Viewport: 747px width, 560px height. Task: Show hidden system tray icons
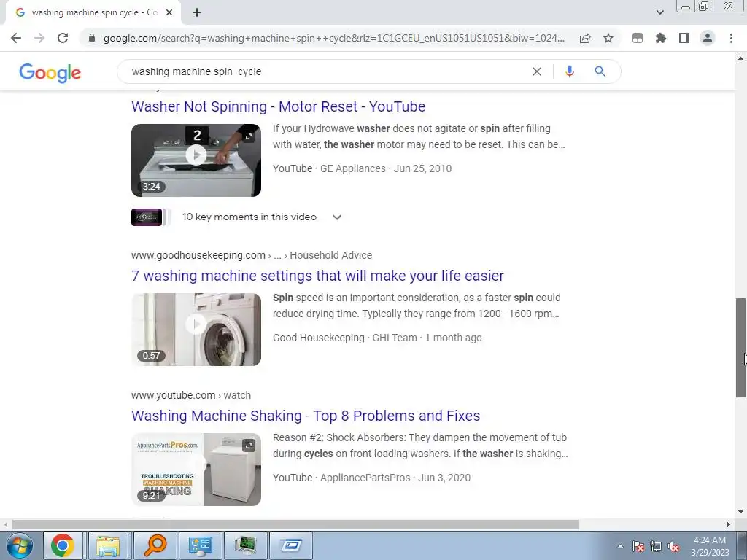620,546
